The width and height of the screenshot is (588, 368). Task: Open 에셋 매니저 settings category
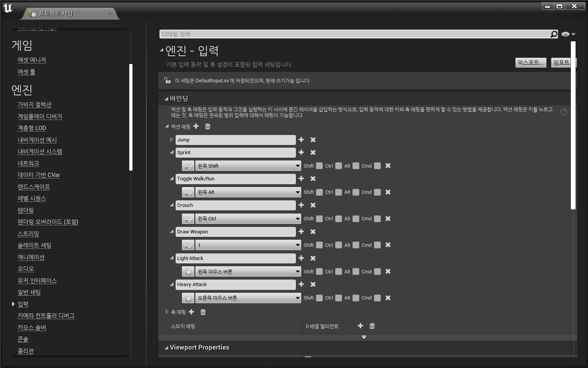click(32, 60)
